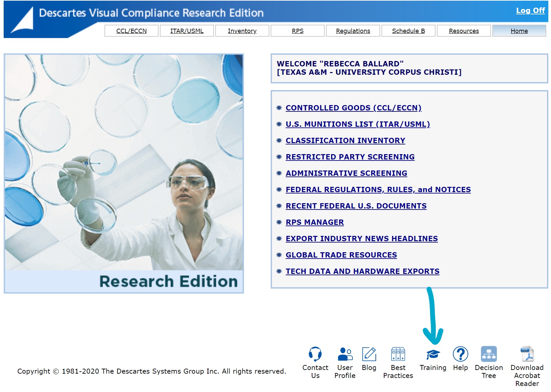The height and width of the screenshot is (392, 551).
Task: Click the Decision Tree label
Action: click(489, 372)
